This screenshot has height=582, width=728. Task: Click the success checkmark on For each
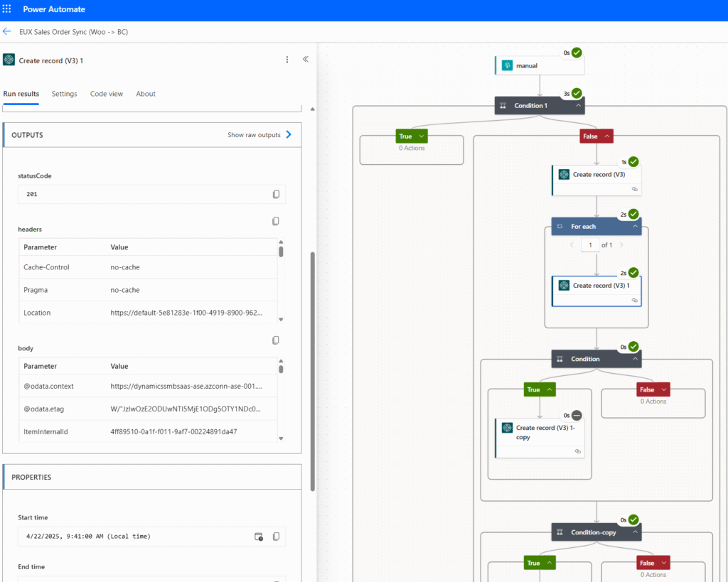(x=633, y=214)
